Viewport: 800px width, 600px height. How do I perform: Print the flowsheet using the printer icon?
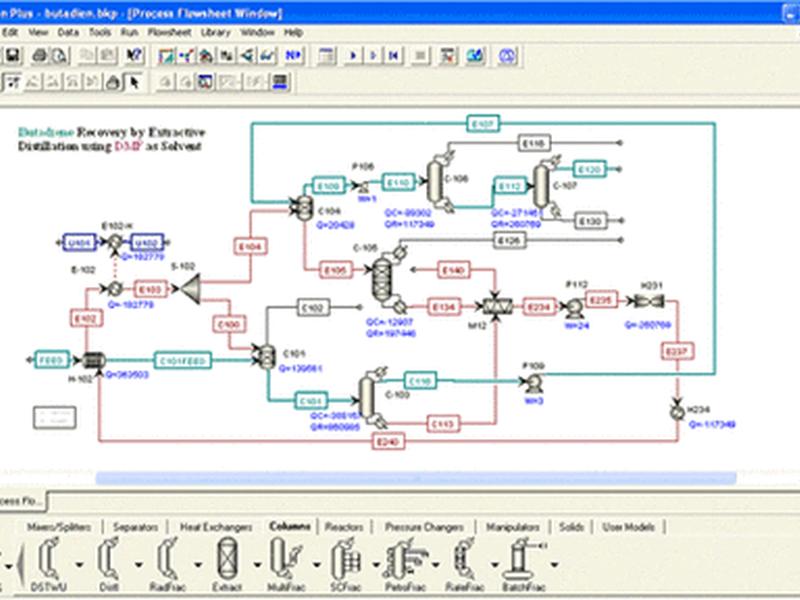[x=40, y=55]
